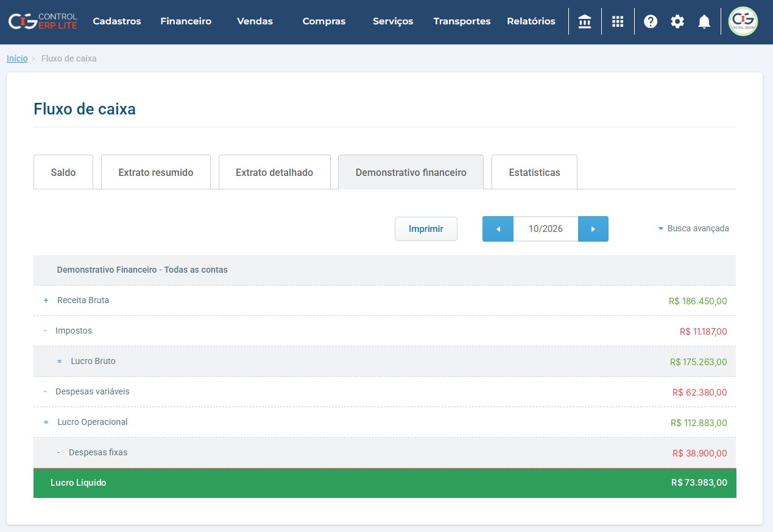Click the value R$ 38.900,00

[x=699, y=453]
